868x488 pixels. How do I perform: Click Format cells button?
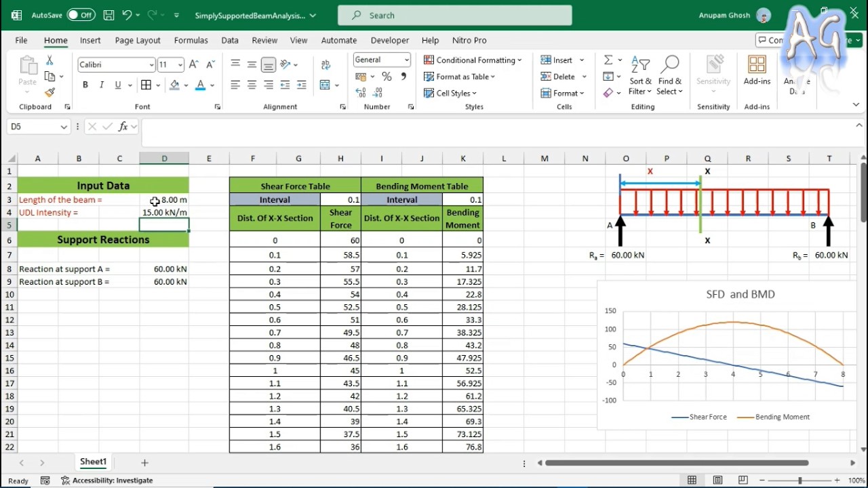point(563,93)
